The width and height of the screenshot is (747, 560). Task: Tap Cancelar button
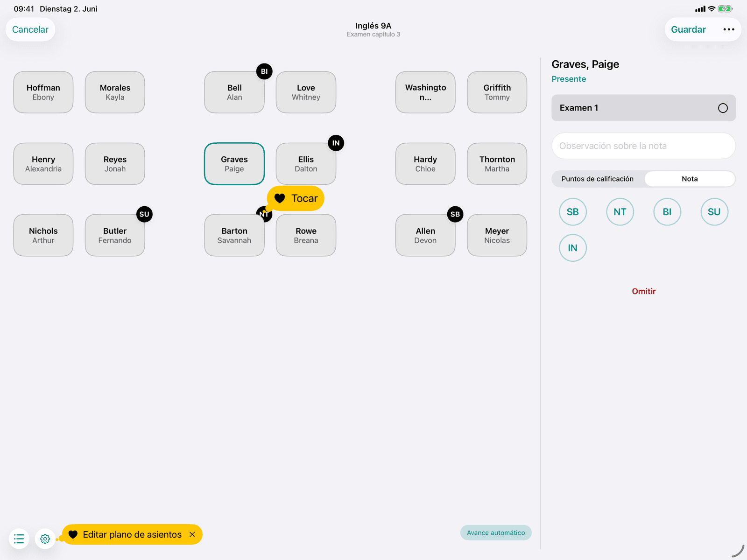[x=30, y=29]
